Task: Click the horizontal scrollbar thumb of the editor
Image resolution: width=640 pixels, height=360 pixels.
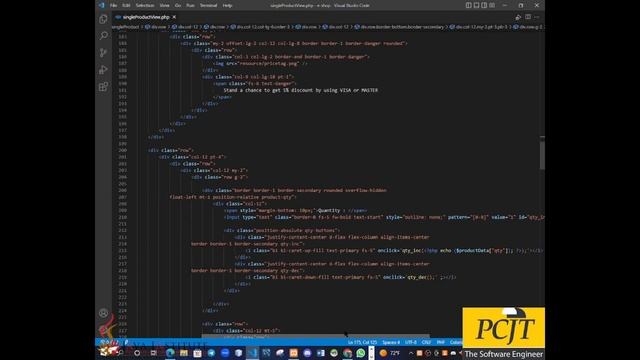Action: coord(315,336)
